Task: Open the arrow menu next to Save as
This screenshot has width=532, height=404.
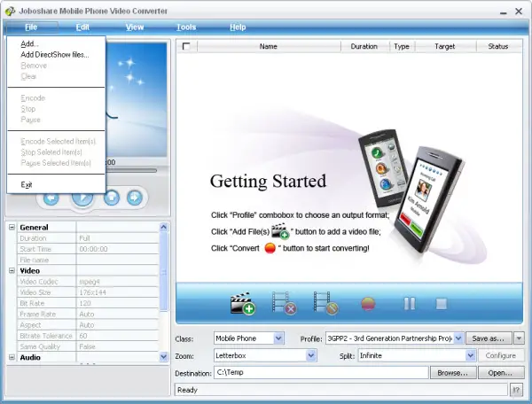Action: (519, 338)
